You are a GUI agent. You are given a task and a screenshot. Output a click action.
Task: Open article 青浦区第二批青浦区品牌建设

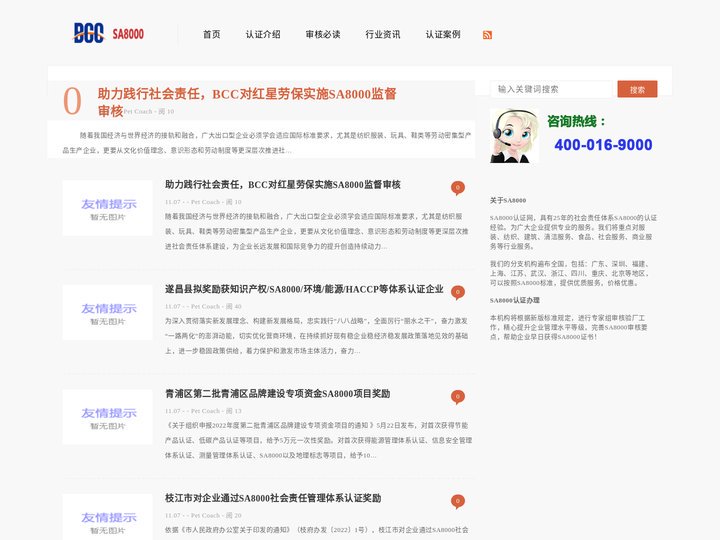click(277, 394)
